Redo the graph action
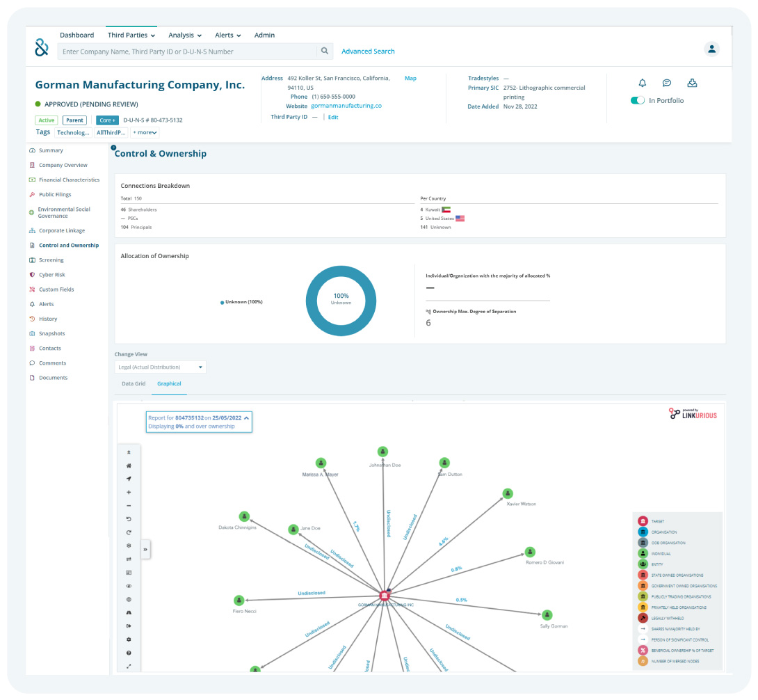The height and width of the screenshot is (700, 758). (x=129, y=532)
